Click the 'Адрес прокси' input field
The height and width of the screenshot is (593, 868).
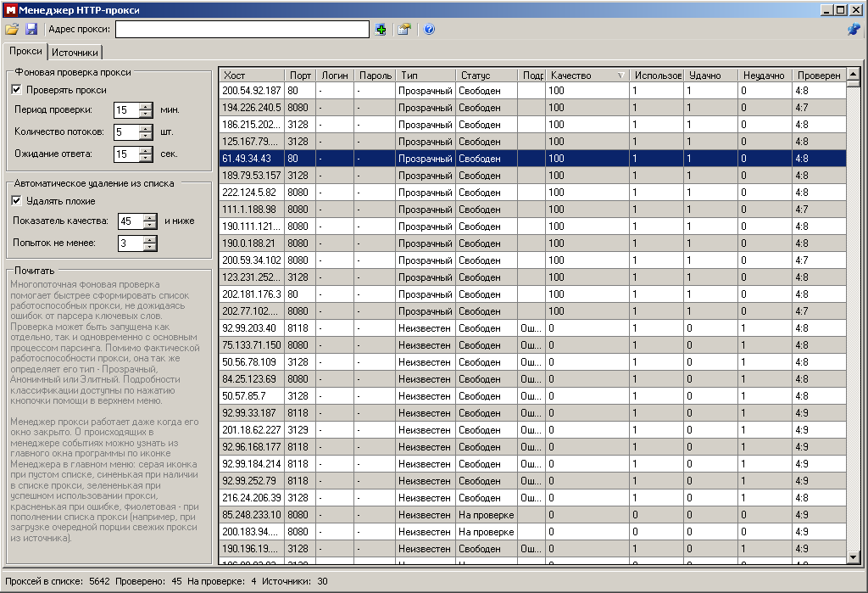tap(242, 29)
